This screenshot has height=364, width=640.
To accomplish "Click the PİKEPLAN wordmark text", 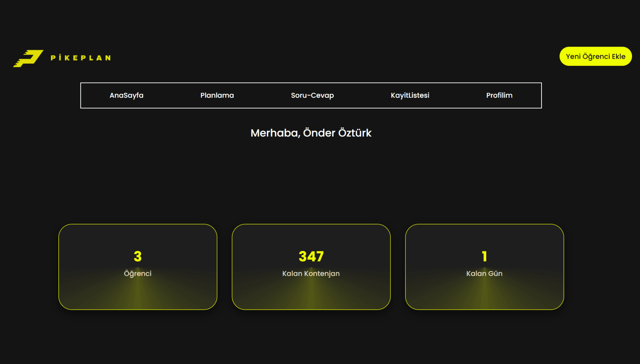I will coord(81,58).
